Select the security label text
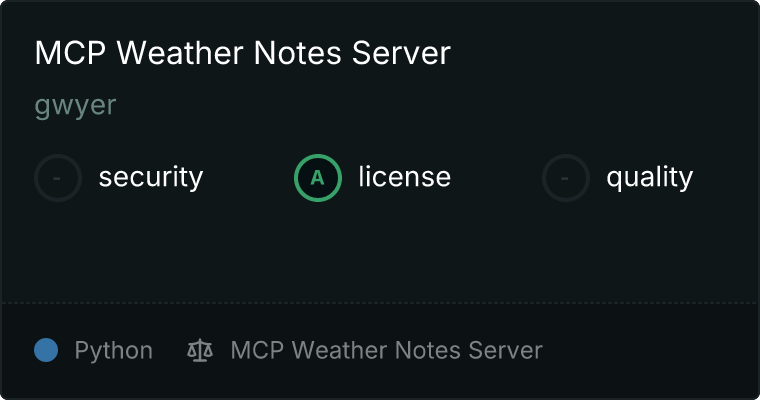This screenshot has width=760, height=400. (151, 177)
